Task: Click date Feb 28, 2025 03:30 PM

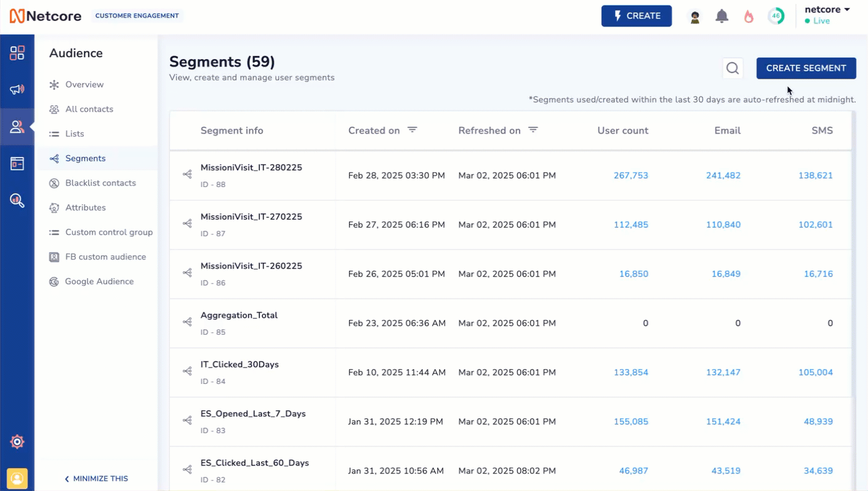Action: pyautogui.click(x=396, y=175)
